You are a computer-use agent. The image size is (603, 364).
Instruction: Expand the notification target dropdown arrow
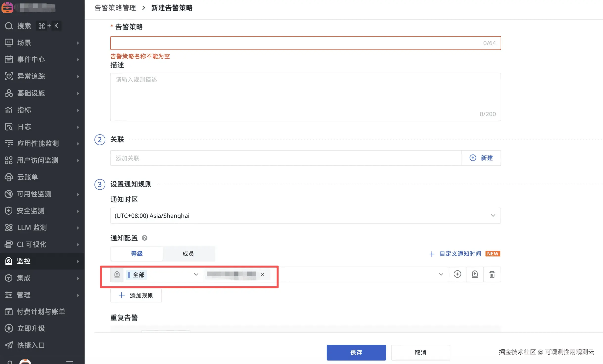coord(441,274)
